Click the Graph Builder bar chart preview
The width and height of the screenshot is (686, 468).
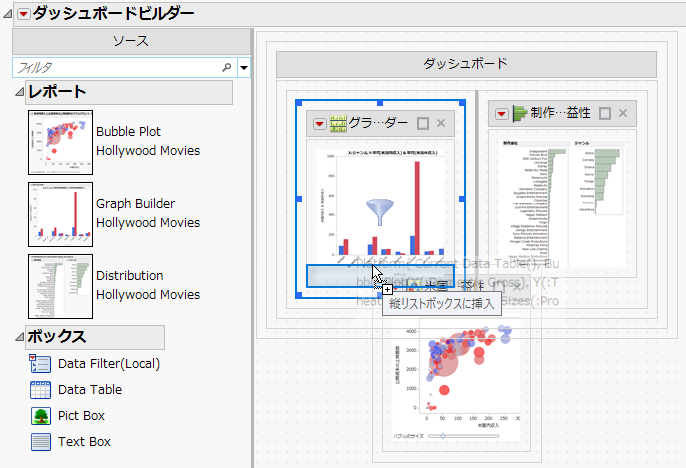coord(381,206)
